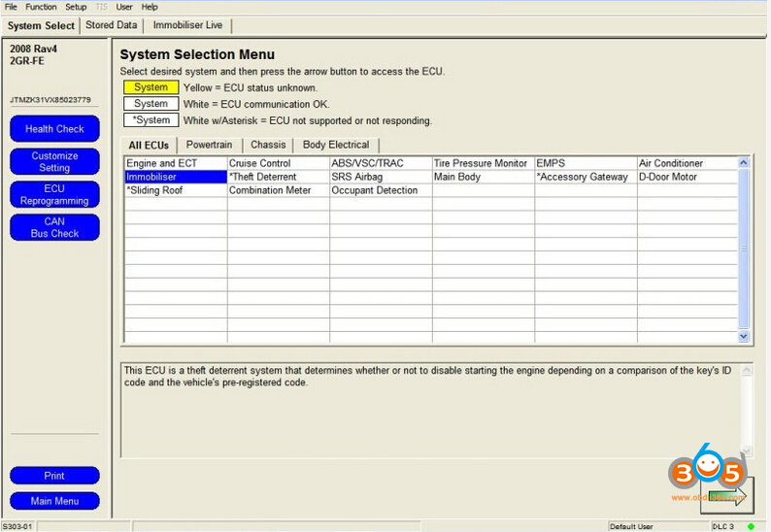Select Occupant Detection system
Viewport: 771px width, 532px height.
pyautogui.click(x=381, y=190)
